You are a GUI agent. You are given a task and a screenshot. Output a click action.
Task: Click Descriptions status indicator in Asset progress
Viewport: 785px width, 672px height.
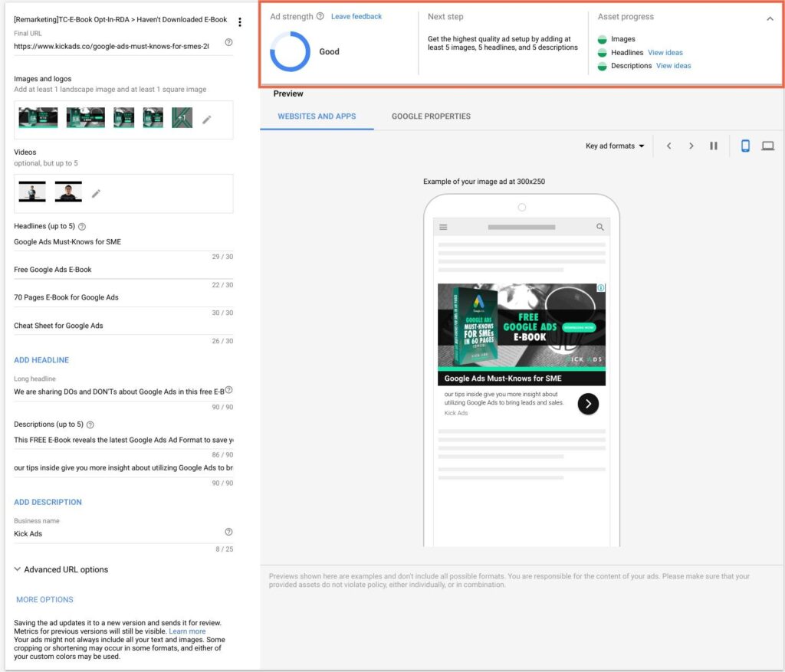tap(603, 66)
